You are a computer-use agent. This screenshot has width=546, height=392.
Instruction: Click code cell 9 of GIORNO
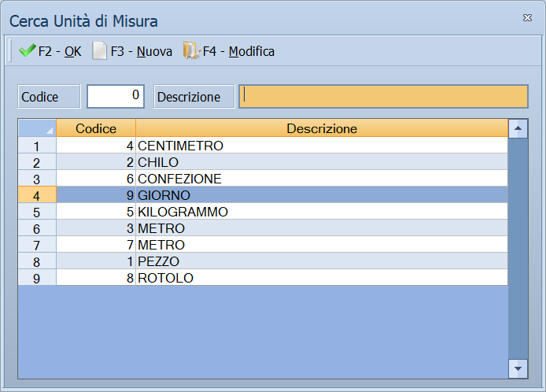point(96,195)
